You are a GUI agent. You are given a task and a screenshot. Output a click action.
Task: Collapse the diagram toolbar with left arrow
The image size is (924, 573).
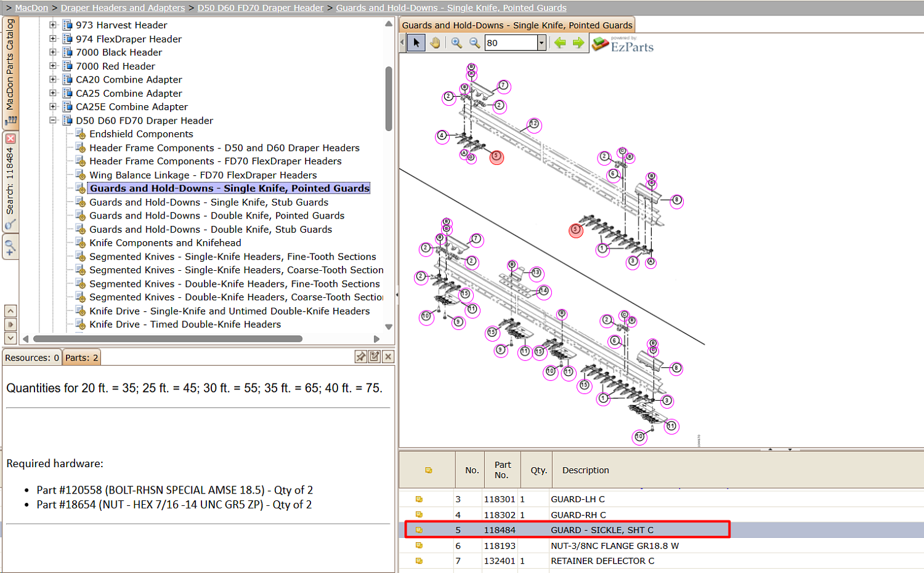[402, 42]
